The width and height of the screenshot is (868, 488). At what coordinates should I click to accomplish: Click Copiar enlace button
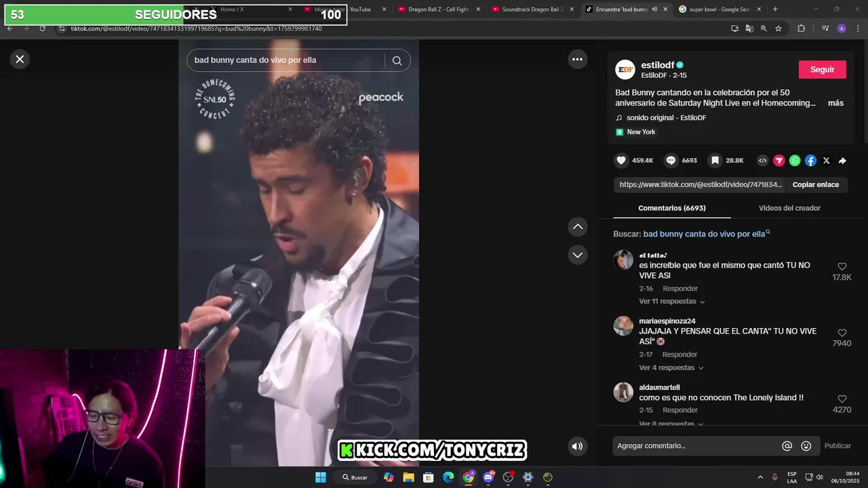coord(816,184)
